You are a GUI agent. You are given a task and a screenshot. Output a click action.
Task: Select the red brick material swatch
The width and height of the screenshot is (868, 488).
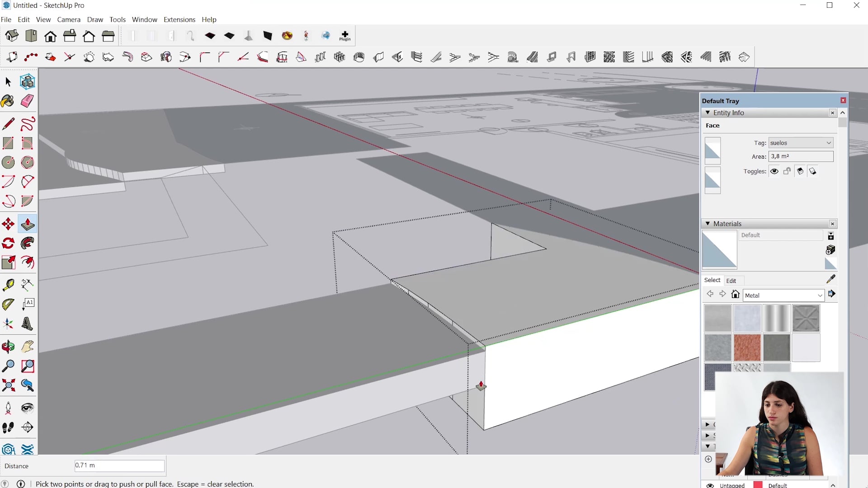pos(748,347)
